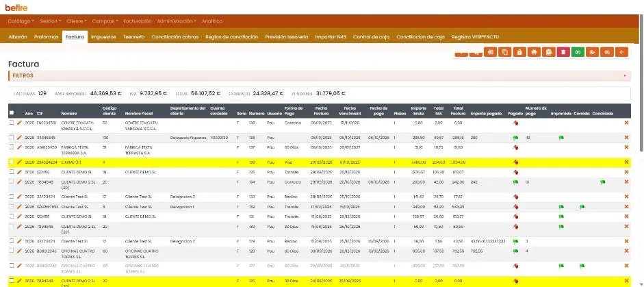Check the checkbox for invoice 137

tap(12, 147)
